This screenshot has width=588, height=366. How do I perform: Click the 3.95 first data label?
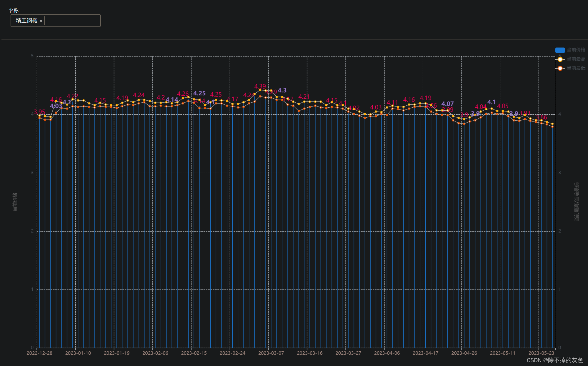click(x=39, y=112)
